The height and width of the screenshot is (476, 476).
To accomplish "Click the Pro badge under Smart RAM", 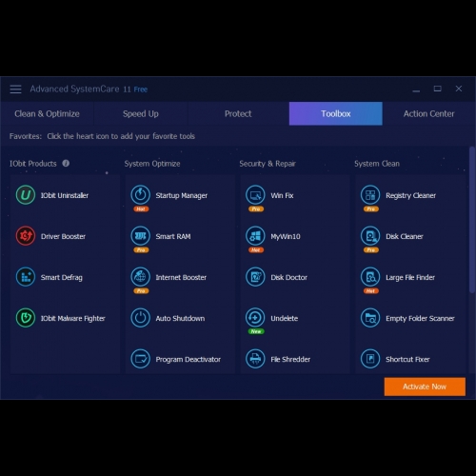I will point(141,250).
